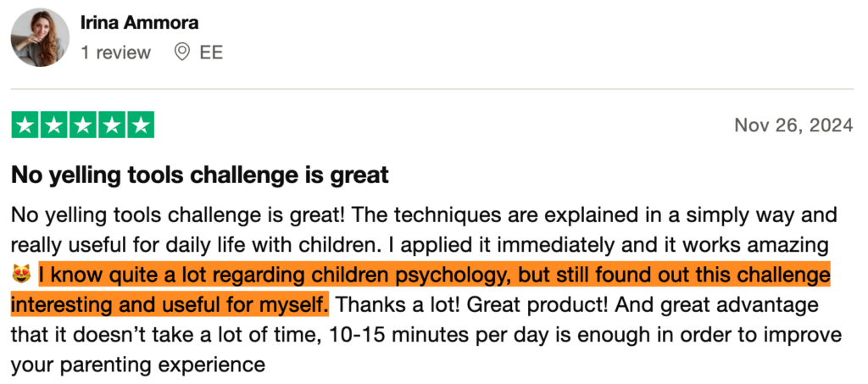Click the location pin icon
This screenshot has width=868, height=384.
click(181, 53)
